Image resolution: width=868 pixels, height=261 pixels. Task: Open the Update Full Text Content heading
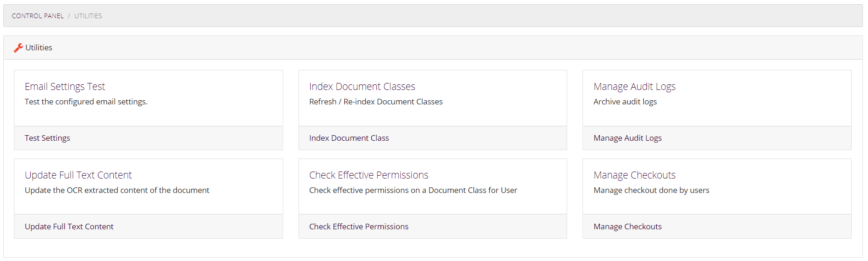point(78,175)
